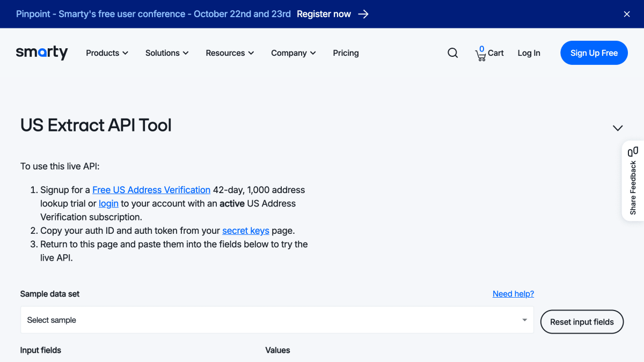Screen dimensions: 644x362
Task: Click the Smarty logo
Action: [x=42, y=53]
